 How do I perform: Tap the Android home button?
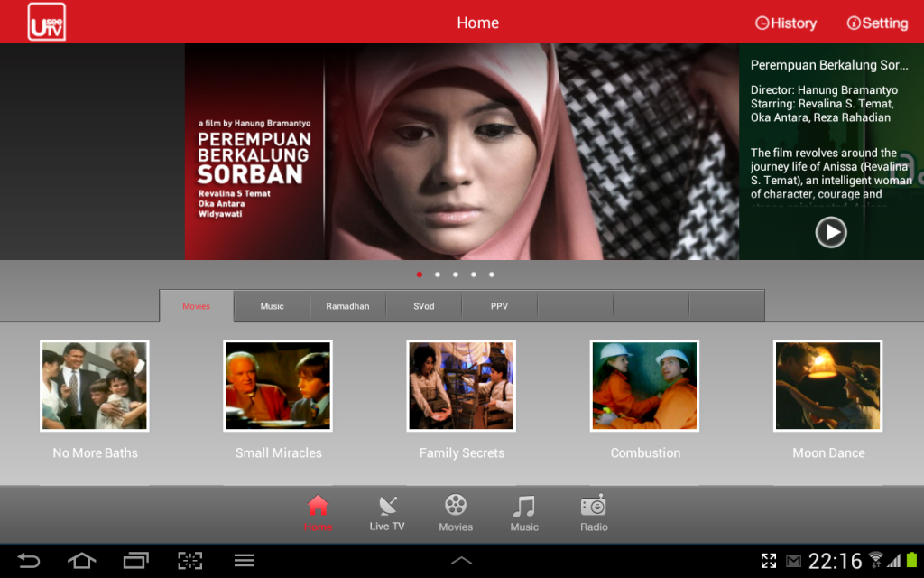pos(82,560)
